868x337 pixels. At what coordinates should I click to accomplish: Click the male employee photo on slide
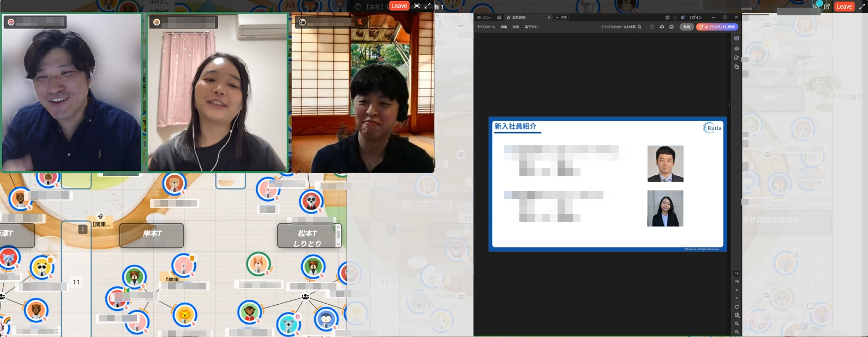click(665, 163)
